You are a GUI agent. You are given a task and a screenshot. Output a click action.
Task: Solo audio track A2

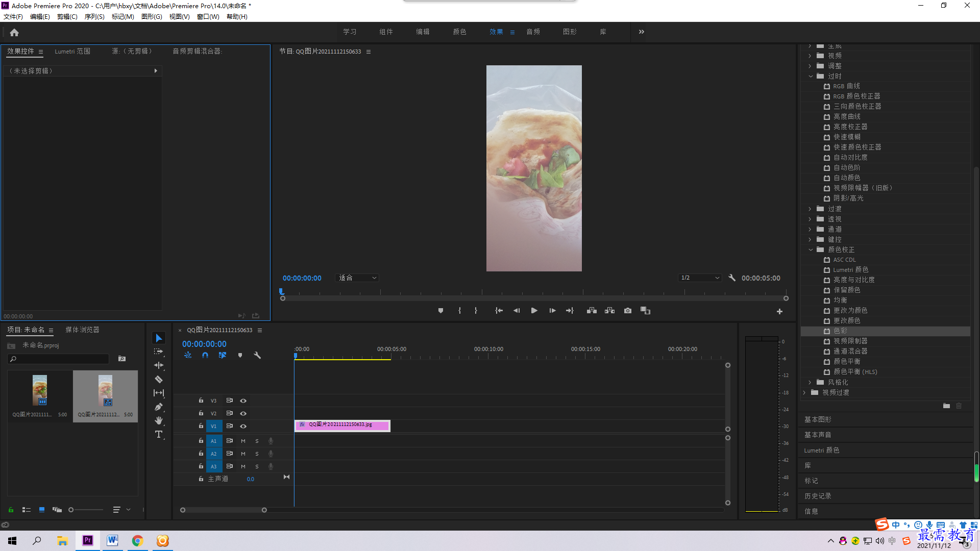[257, 454]
